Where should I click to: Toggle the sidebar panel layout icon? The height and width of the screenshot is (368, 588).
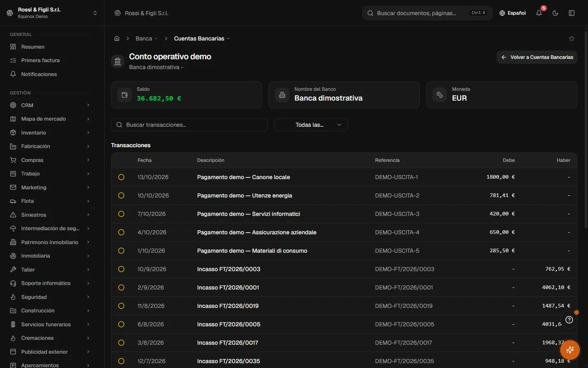[572, 13]
